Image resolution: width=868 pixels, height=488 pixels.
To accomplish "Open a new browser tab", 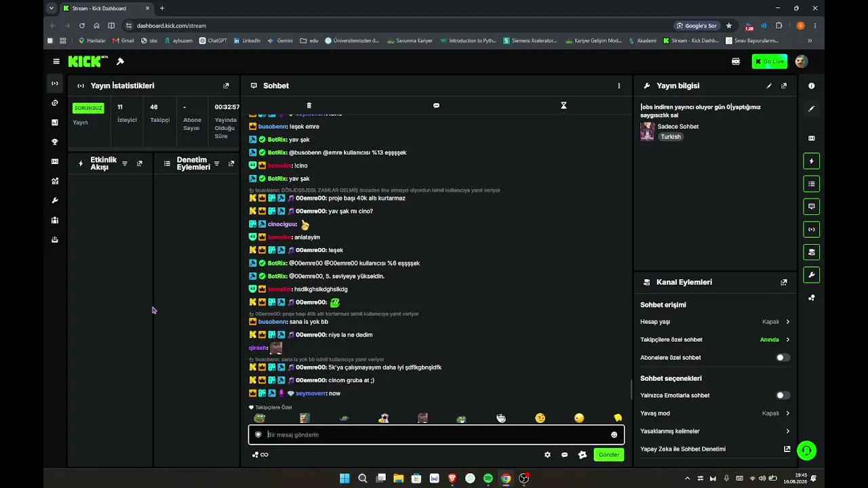I will 162,8.
